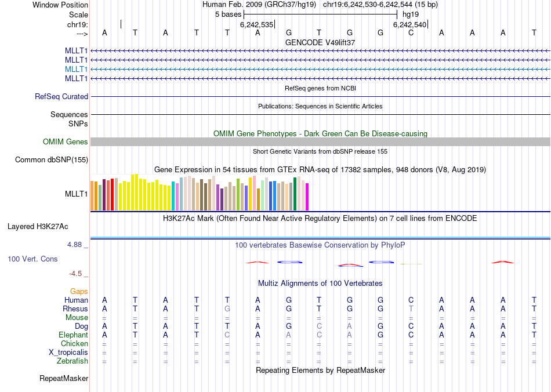Click the orange Gaps label

click(79, 292)
